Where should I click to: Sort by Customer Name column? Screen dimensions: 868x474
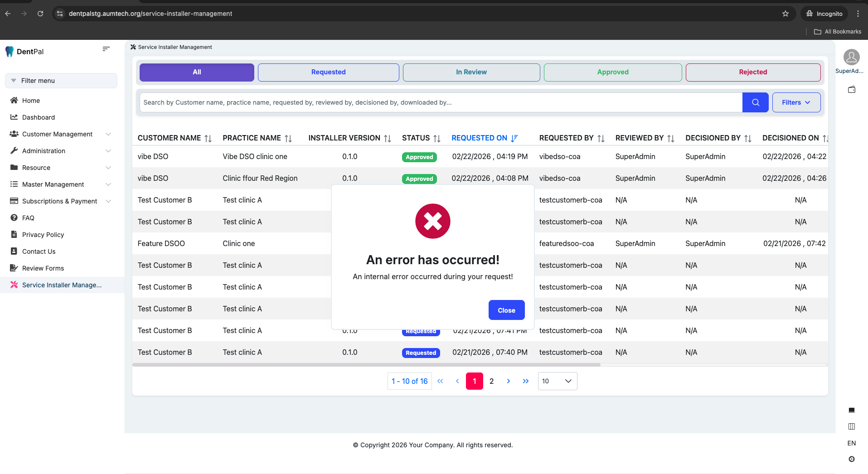point(208,138)
